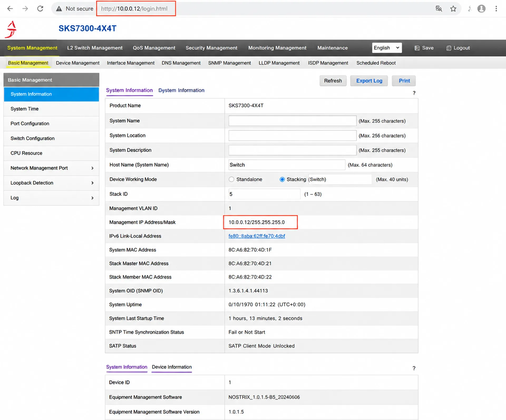The image size is (506, 420).
Task: Select System Information in sidebar
Action: (x=51, y=94)
